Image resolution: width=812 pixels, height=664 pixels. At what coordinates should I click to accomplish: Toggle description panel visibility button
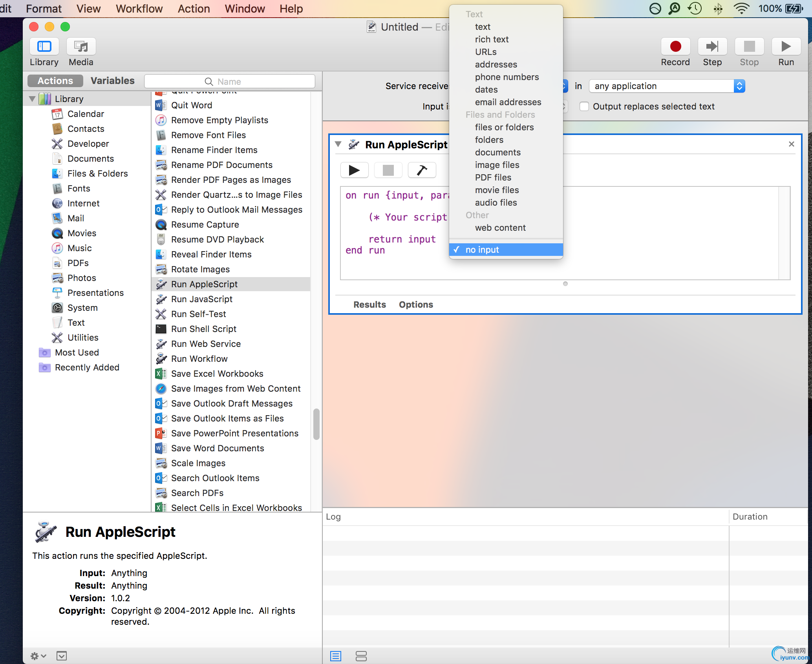(62, 656)
